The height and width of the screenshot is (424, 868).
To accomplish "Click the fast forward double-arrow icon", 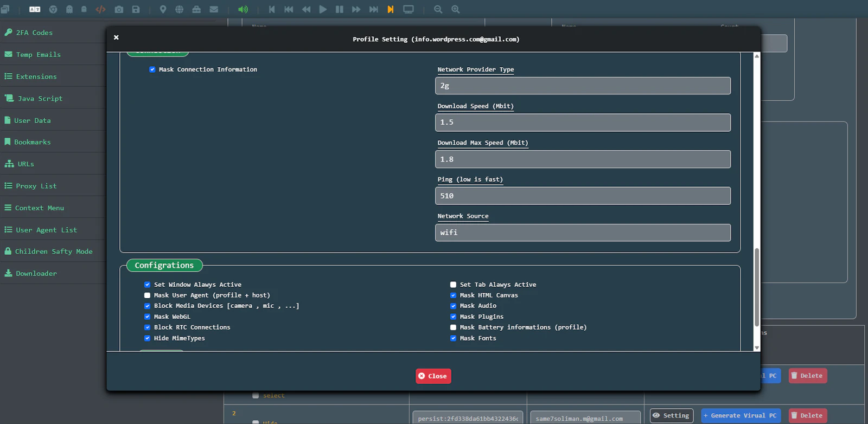I will (356, 9).
